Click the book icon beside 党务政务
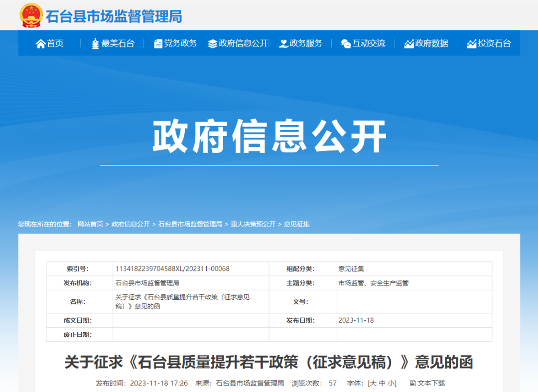538x392 pixels. pyautogui.click(x=158, y=43)
